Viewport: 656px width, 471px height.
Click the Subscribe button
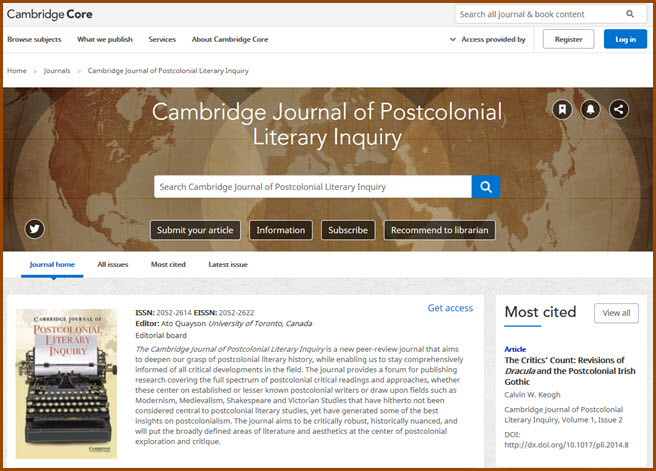click(x=348, y=230)
